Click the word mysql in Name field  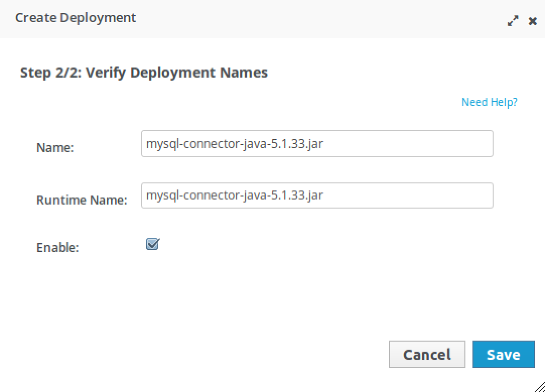pyautogui.click(x=162, y=144)
